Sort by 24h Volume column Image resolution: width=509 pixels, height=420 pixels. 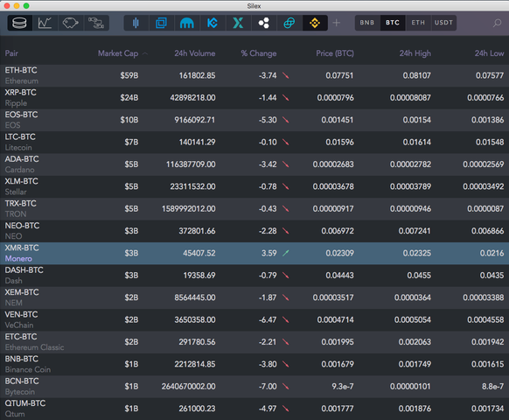195,53
